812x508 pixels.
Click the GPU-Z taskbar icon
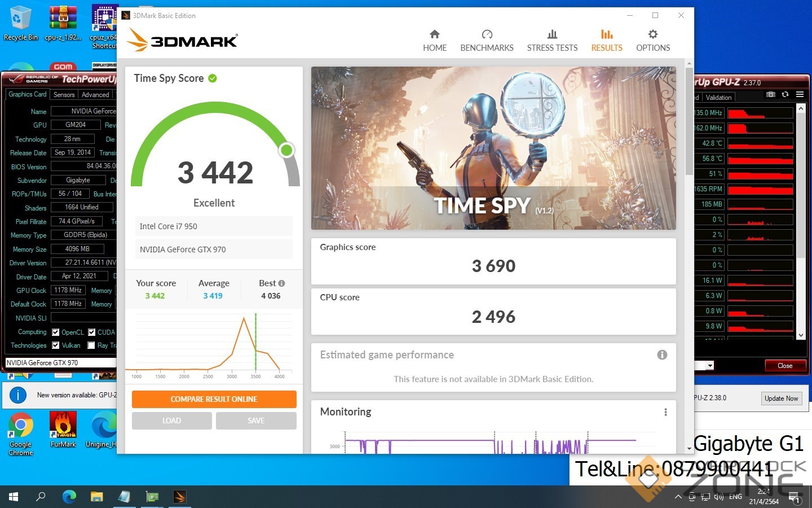point(152,497)
